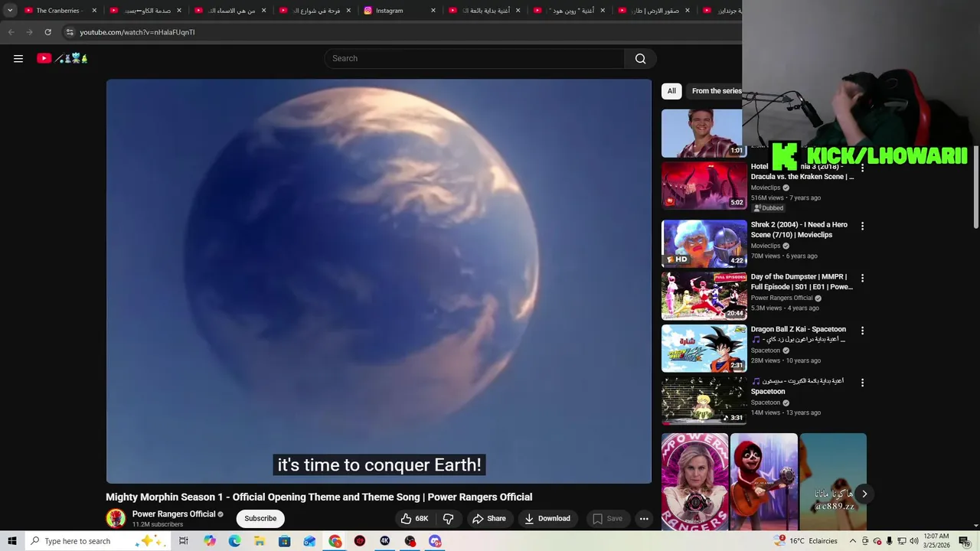Open Power Rangers Official channel avatar

pyautogui.click(x=116, y=518)
